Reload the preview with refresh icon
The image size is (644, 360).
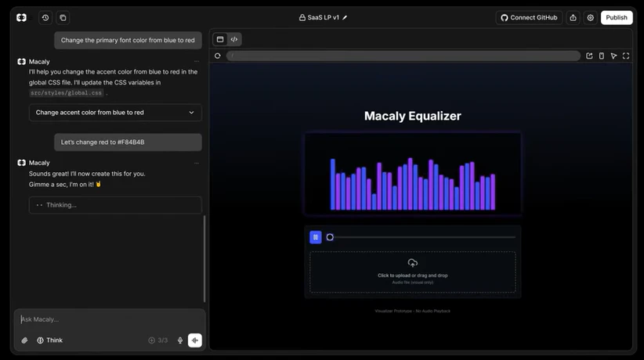coord(218,56)
